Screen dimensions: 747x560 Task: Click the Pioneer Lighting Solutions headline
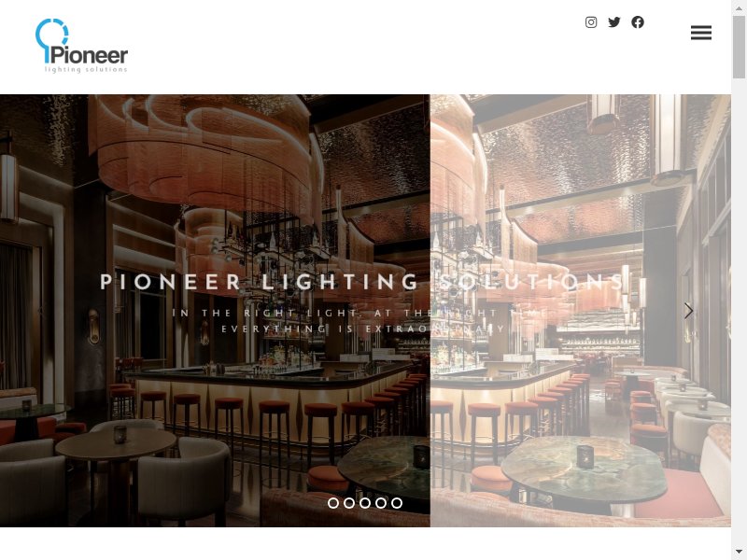tap(362, 282)
